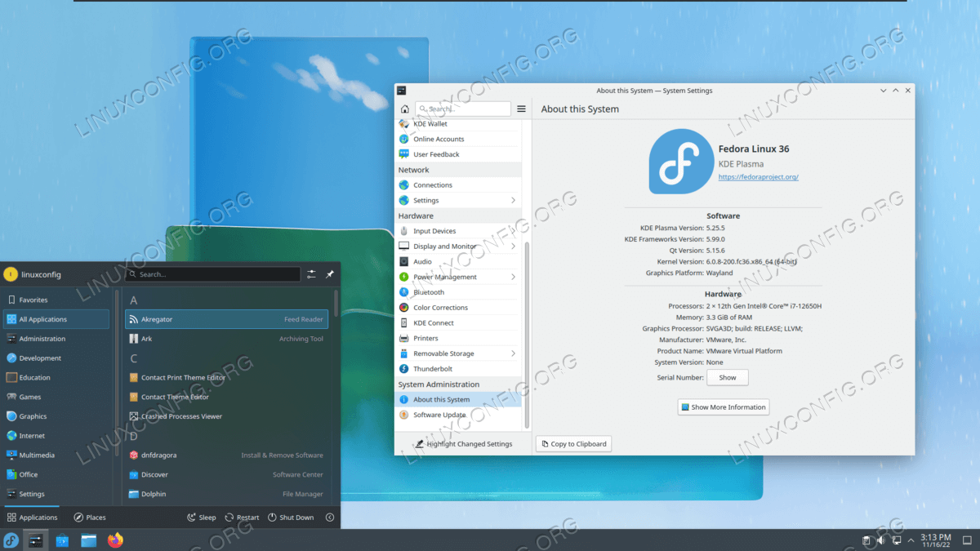Follow the fedoraproject.org link
980x551 pixels.
[759, 177]
